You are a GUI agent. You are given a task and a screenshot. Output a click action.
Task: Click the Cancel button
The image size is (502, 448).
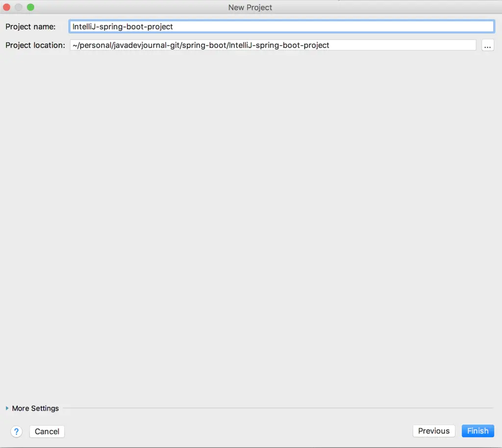pyautogui.click(x=47, y=431)
